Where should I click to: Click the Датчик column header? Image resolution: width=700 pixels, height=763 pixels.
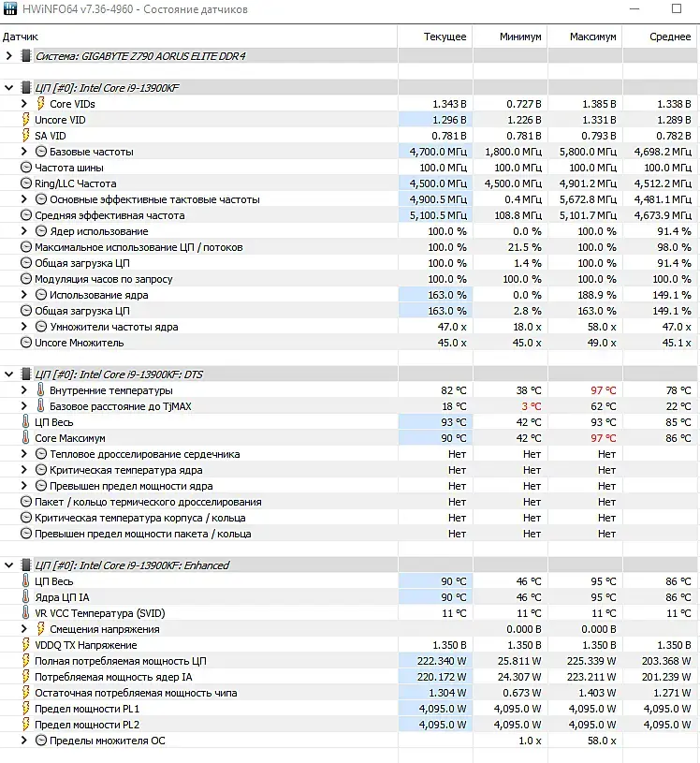coord(198,37)
